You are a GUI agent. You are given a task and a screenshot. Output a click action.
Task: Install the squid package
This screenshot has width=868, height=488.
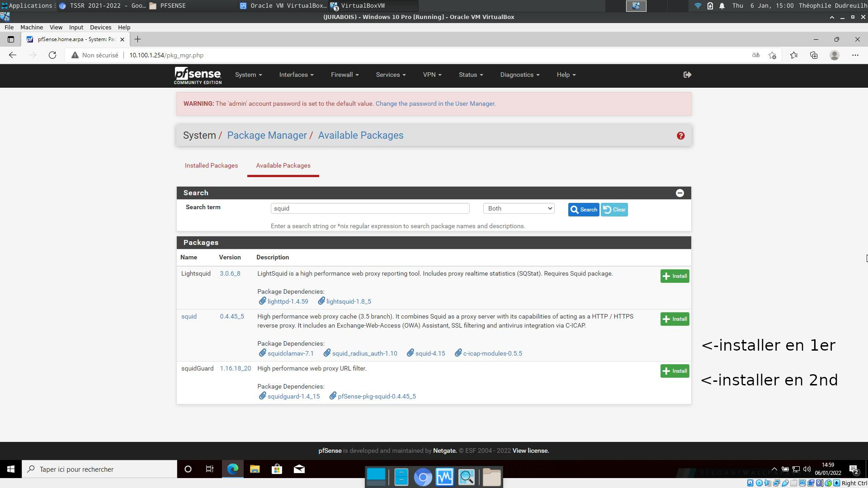[x=675, y=319]
